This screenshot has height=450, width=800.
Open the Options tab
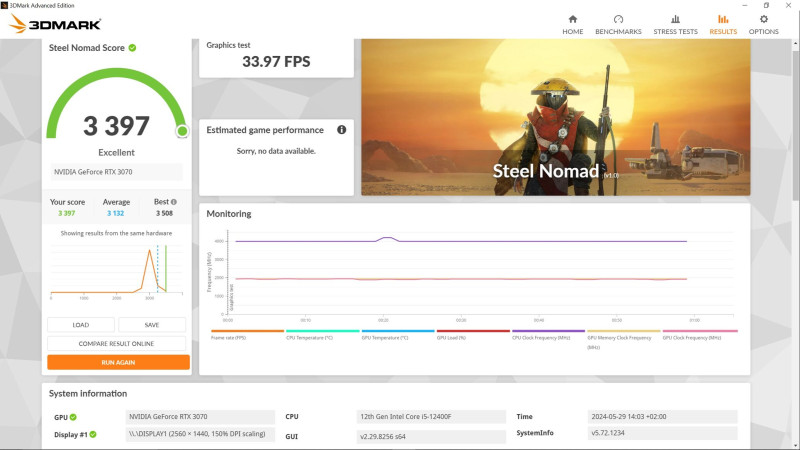click(x=763, y=24)
